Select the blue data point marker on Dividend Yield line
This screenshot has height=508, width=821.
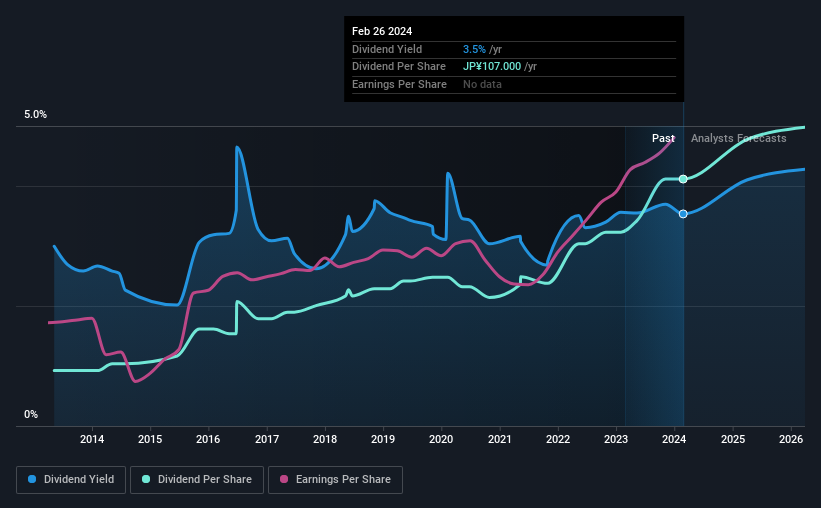[x=683, y=214]
